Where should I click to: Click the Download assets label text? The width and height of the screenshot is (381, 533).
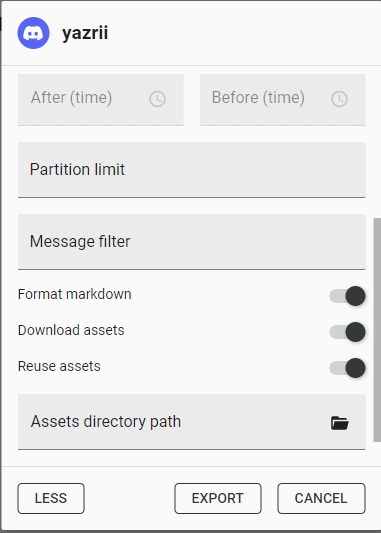pyautogui.click(x=71, y=330)
